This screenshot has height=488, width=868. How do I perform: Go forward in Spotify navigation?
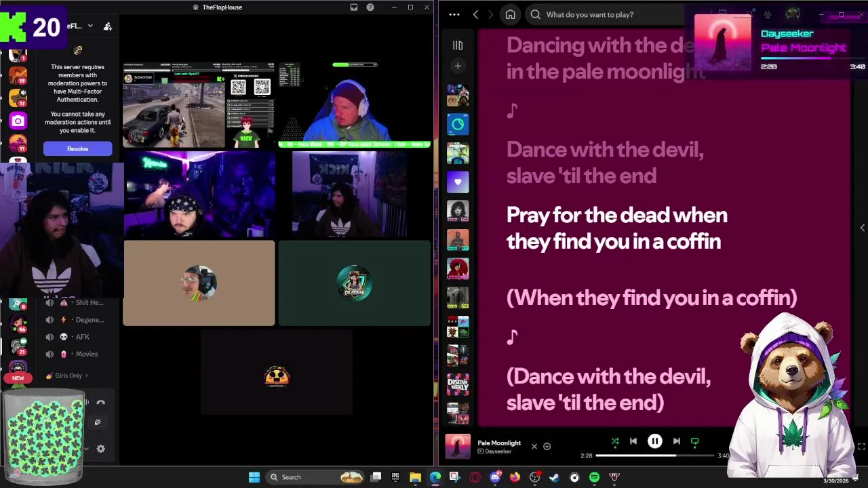click(491, 14)
